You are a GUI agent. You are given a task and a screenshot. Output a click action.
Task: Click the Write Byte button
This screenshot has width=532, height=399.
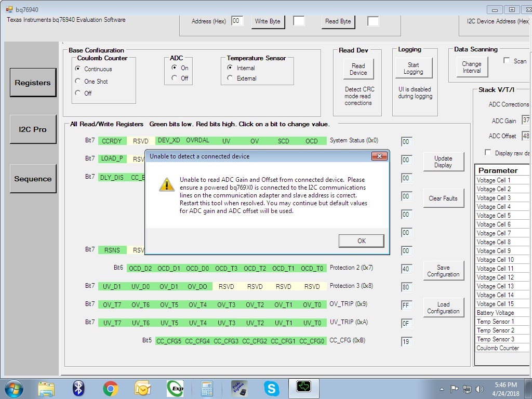(268, 21)
